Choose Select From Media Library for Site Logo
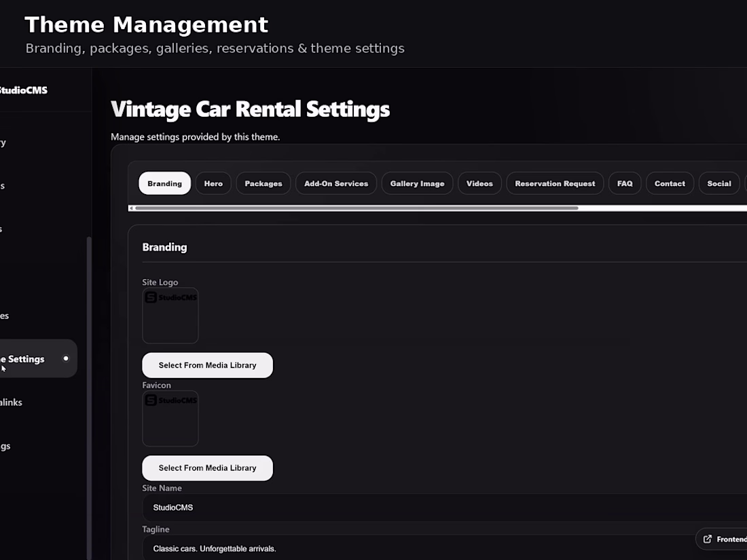747x560 pixels. coord(207,365)
